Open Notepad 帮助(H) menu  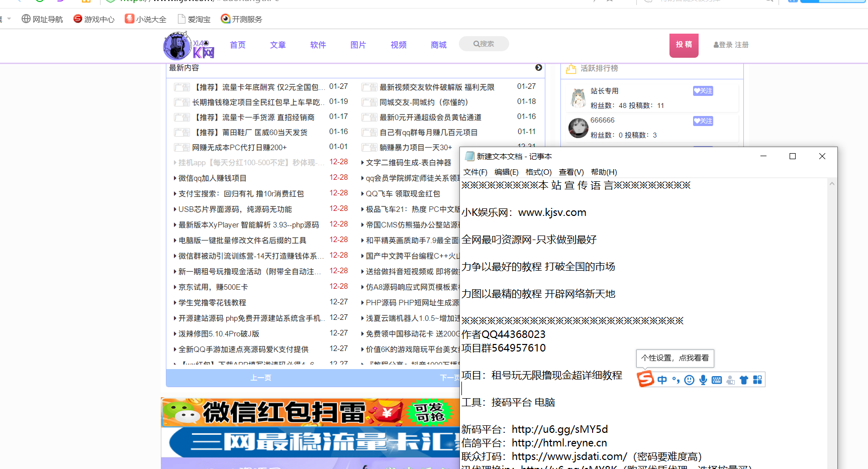[x=604, y=172]
